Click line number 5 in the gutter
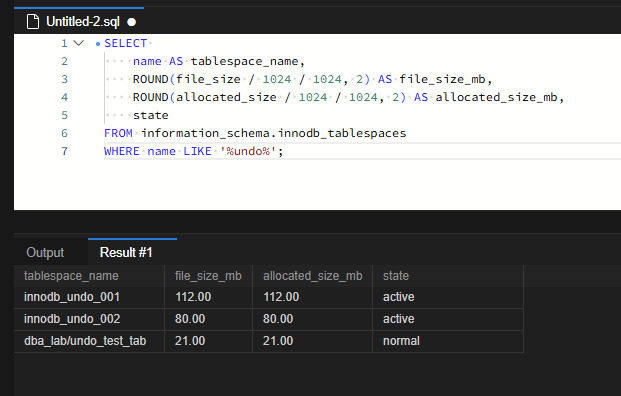The width and height of the screenshot is (621, 396). point(65,115)
